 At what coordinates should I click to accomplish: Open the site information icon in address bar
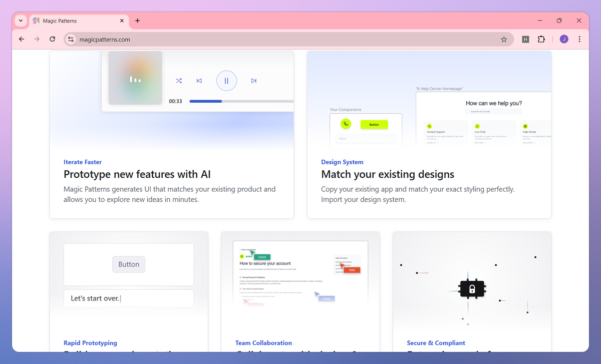pyautogui.click(x=70, y=39)
